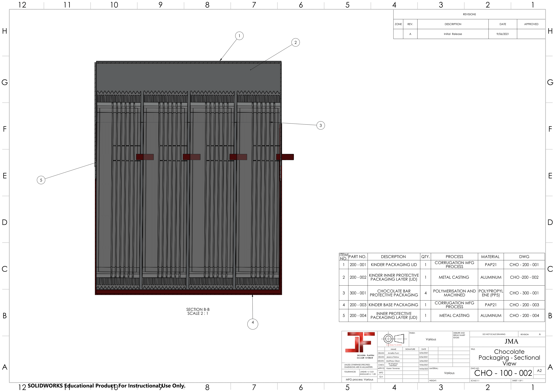Click 'METAL CASTING' in item 5 row

coord(454,315)
